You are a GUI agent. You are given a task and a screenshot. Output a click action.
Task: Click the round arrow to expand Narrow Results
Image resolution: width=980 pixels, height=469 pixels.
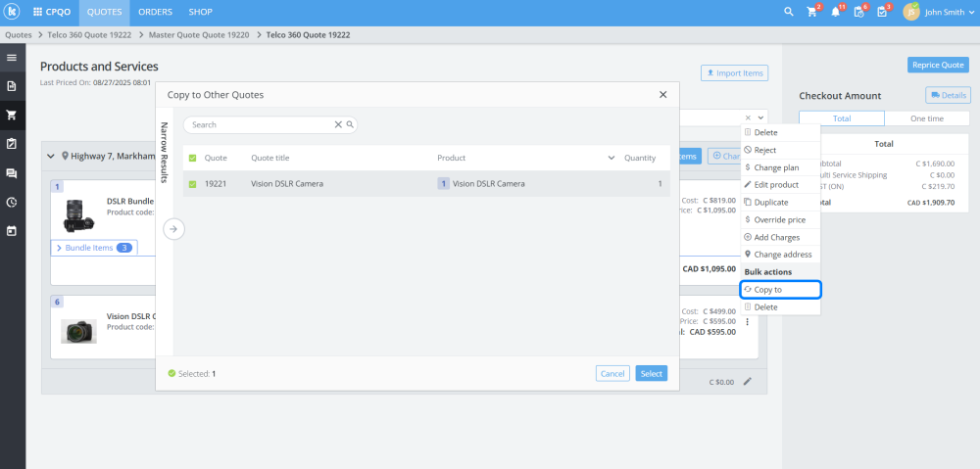(x=173, y=229)
